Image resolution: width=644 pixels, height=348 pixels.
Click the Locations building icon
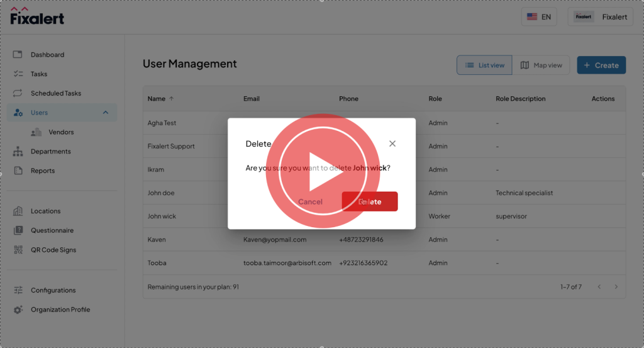[18, 211]
